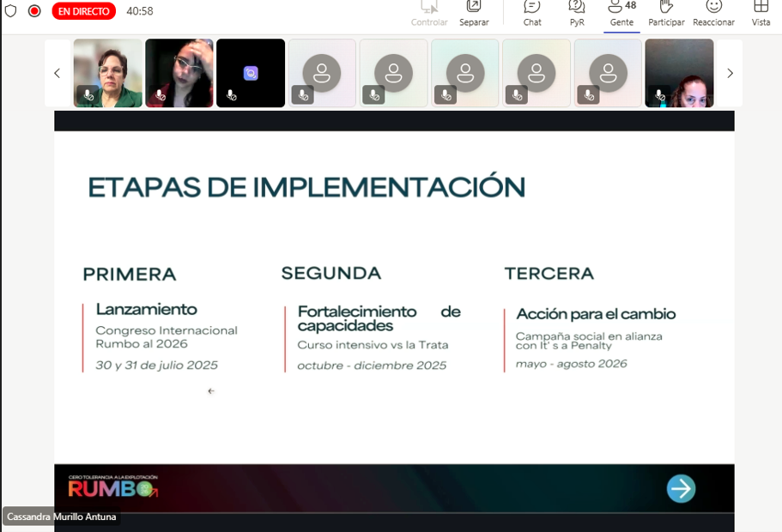The height and width of the screenshot is (532, 782).
Task: Click Cassandra Murillo Antuna name label
Action: 61,517
